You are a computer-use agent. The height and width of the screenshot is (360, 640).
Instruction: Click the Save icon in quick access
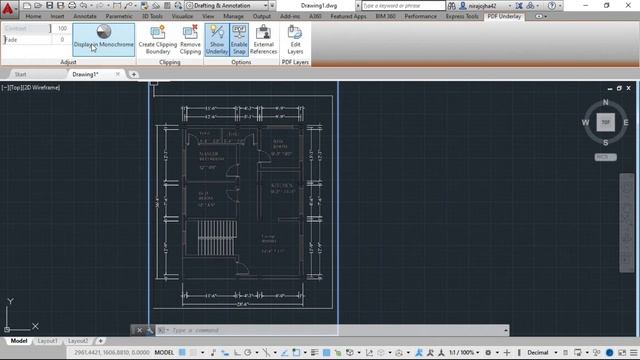point(49,6)
